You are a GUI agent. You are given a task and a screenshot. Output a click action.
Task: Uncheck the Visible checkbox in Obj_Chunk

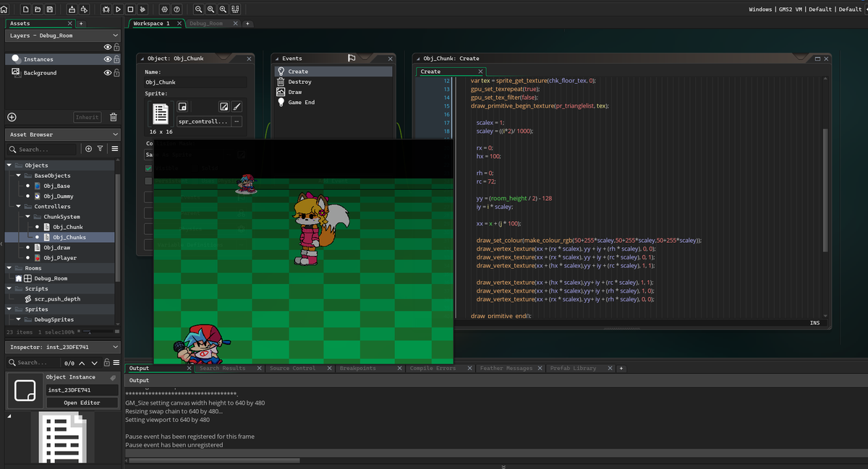pyautogui.click(x=148, y=168)
